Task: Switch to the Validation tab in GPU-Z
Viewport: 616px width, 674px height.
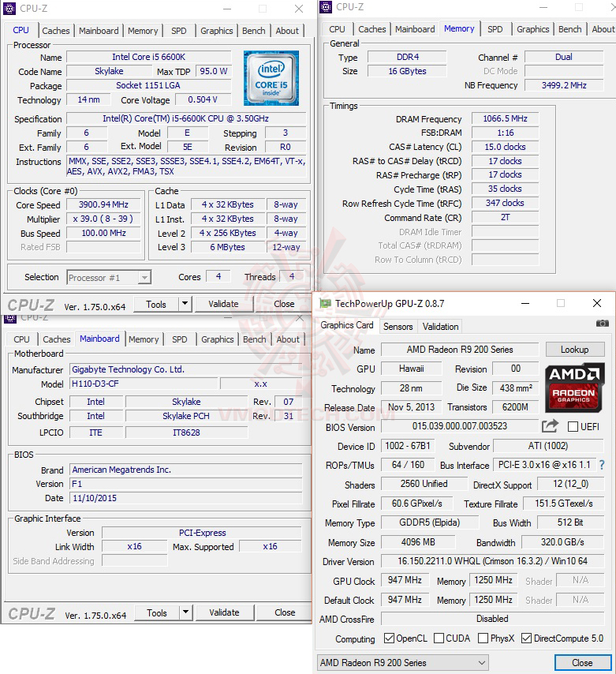Action: pyautogui.click(x=440, y=326)
